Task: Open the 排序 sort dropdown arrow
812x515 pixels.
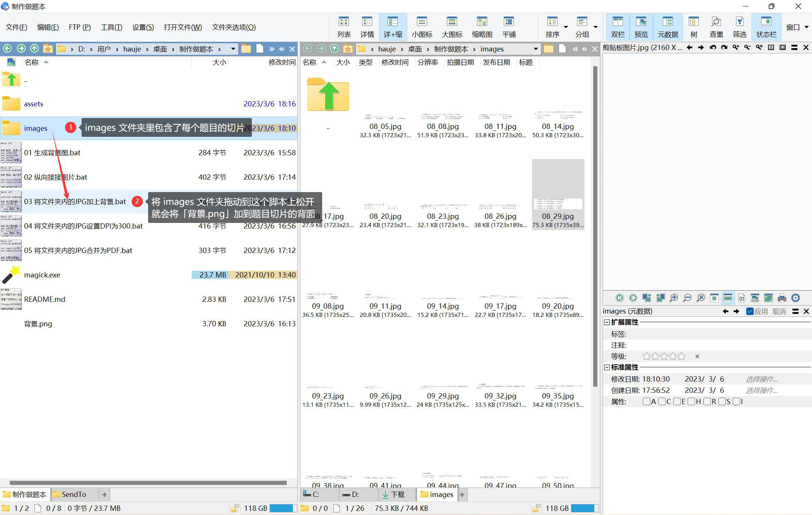Action: tap(566, 27)
